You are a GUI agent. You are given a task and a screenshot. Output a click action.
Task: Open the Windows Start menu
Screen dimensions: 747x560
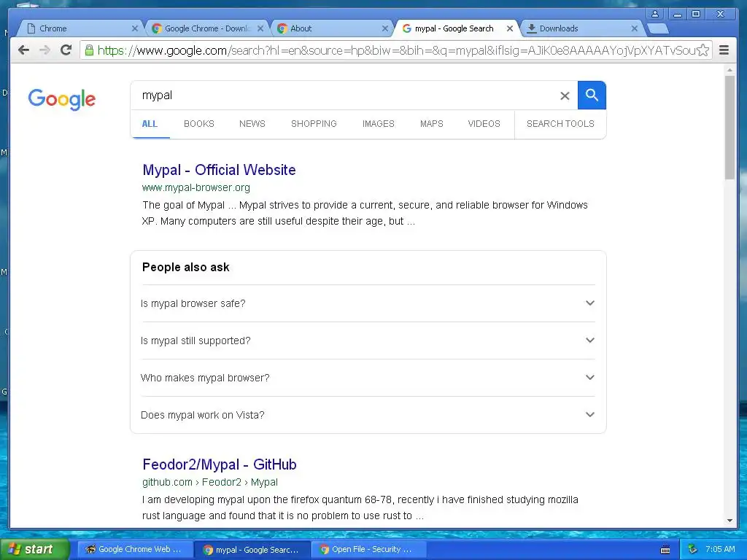34,550
